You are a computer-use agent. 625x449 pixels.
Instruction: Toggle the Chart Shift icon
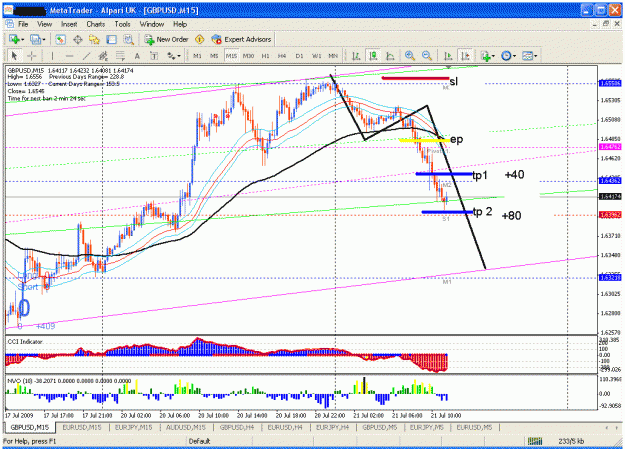click(x=465, y=56)
